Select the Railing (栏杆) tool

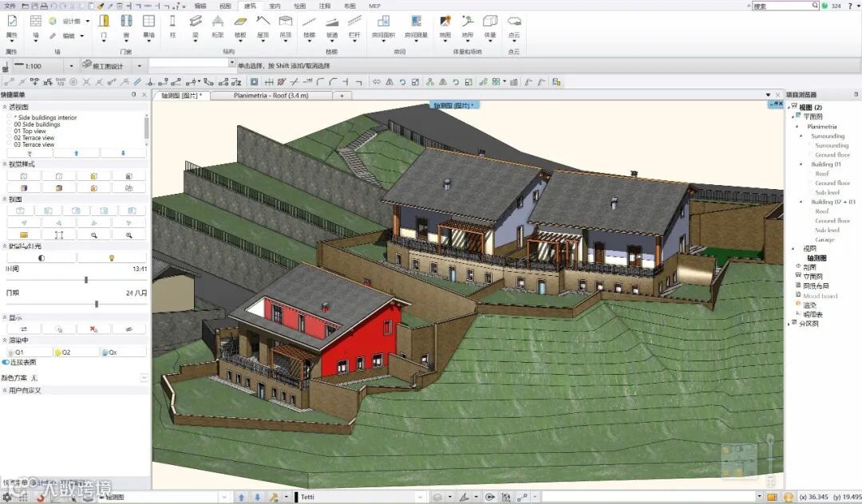click(x=354, y=27)
